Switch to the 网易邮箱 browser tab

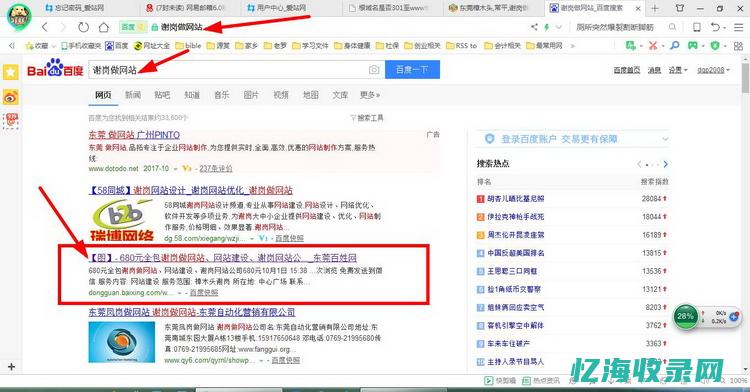pyautogui.click(x=190, y=8)
